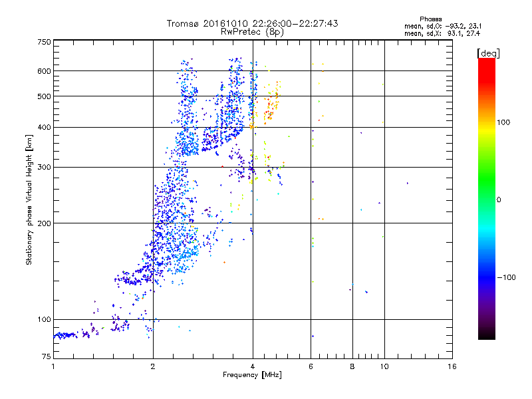Click the x-axis tick label '4'
This screenshot has height=399, width=532.
coord(253,366)
